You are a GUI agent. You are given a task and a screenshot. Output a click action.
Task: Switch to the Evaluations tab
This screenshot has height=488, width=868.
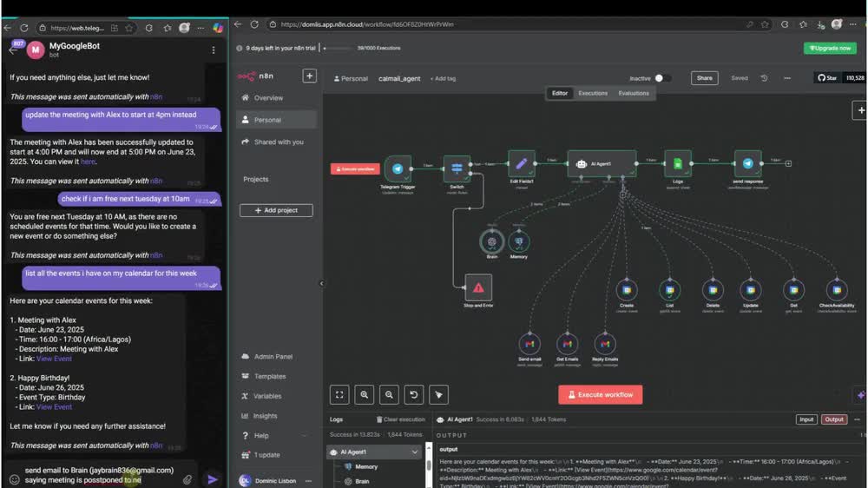pos(634,93)
